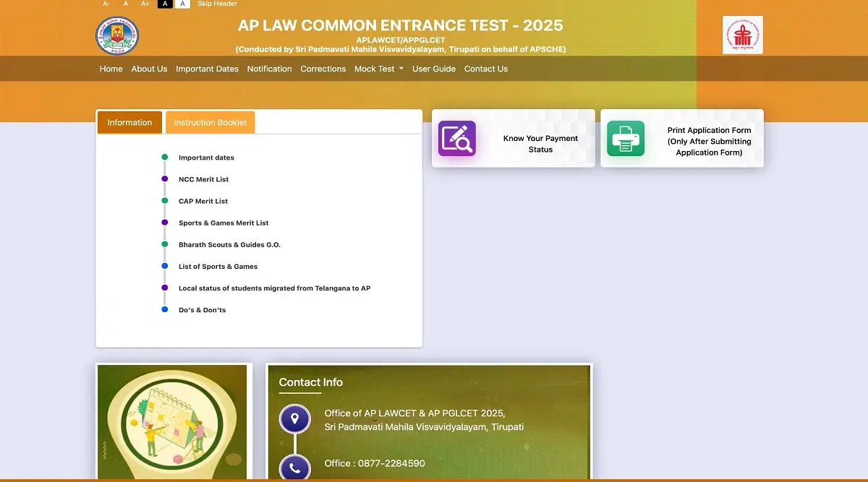Open Sports & Games Merit List link
This screenshot has width=868, height=482.
tap(224, 223)
